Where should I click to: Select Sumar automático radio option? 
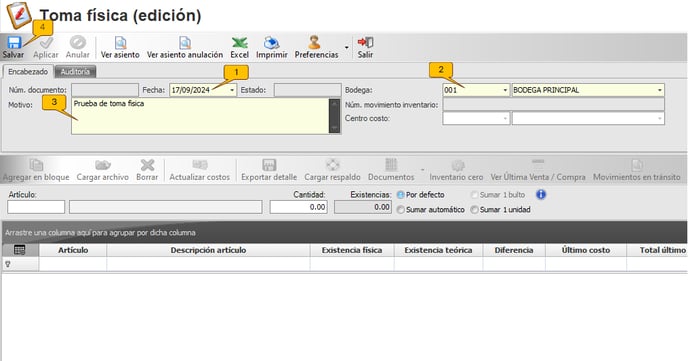[x=400, y=210]
